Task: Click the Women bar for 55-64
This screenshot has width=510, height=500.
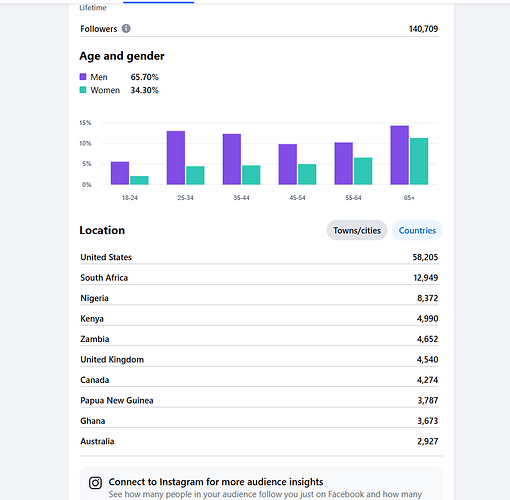Action: tap(363, 171)
